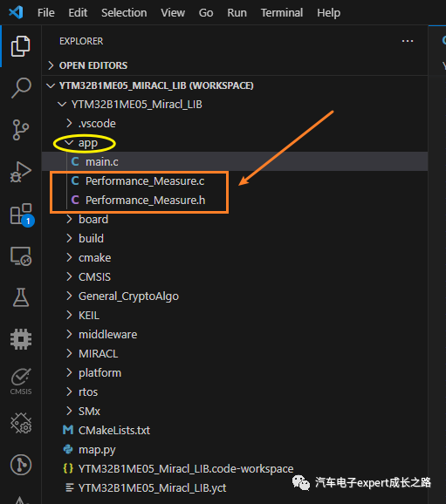The image size is (446, 504).
Task: Open the Source Control view icon
Action: [21, 130]
